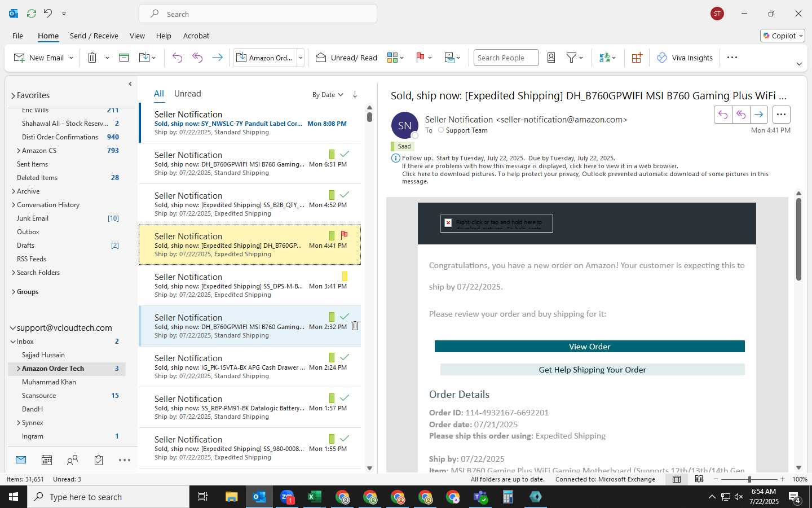Toggle completed checkmark on Mon 4:52 PM message

coord(345,194)
